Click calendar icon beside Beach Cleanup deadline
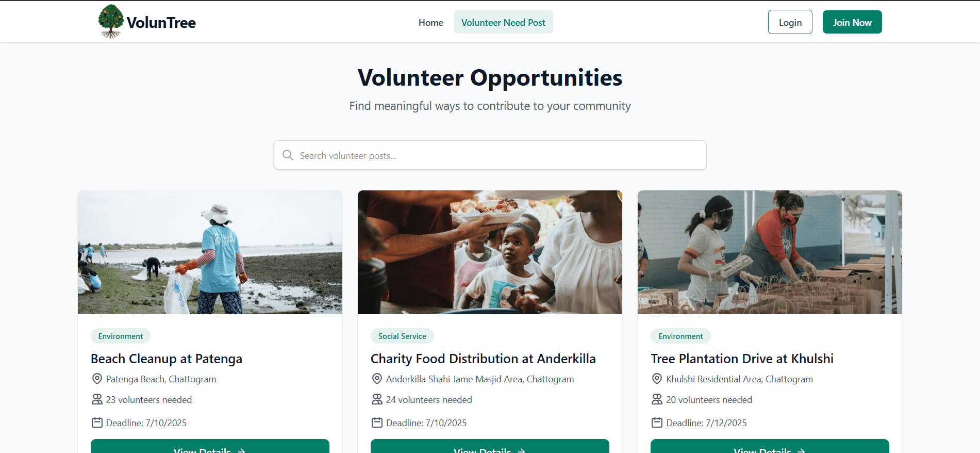This screenshot has height=453, width=980. coord(97,423)
